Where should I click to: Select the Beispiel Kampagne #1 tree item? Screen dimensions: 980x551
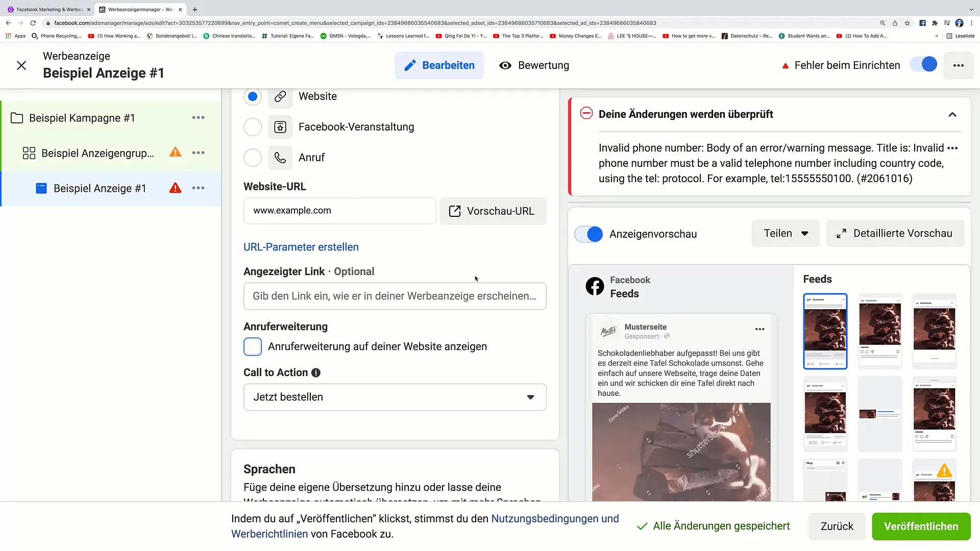point(111,118)
